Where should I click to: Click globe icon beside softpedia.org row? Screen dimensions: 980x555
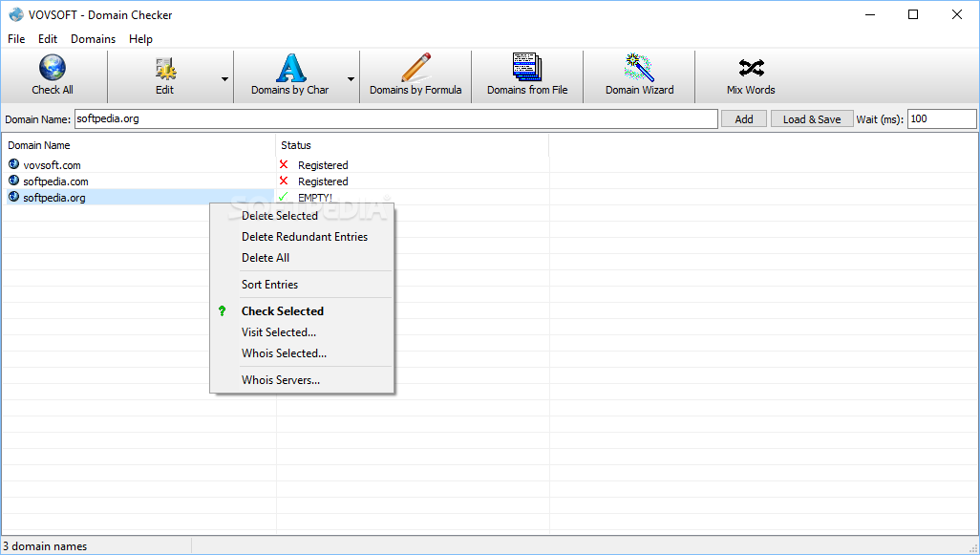pyautogui.click(x=13, y=197)
